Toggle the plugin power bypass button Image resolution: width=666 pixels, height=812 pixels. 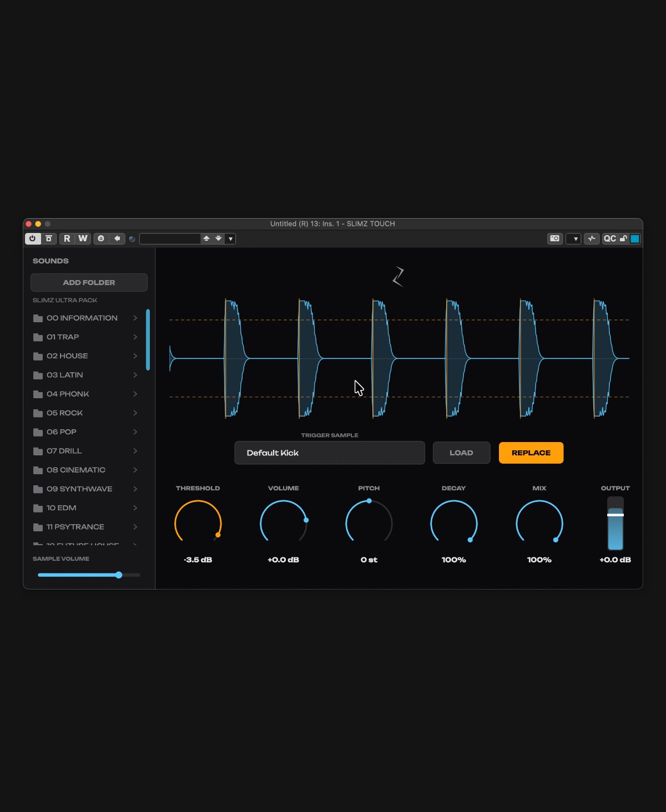coord(32,238)
